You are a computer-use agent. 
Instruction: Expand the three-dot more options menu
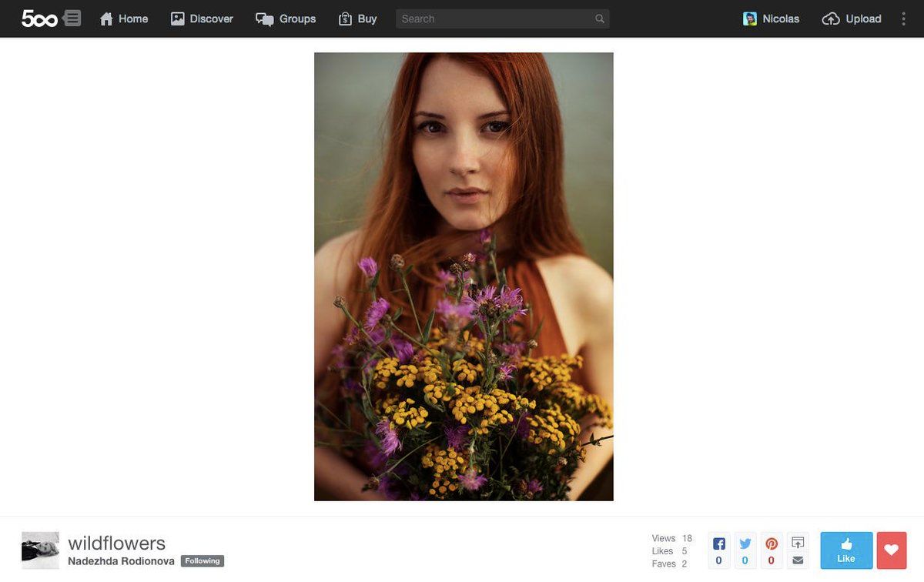click(x=904, y=18)
